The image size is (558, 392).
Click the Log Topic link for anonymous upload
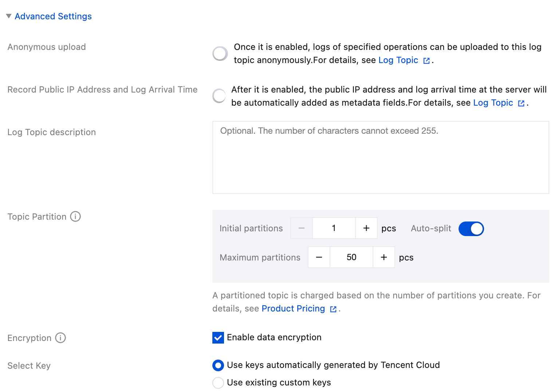pyautogui.click(x=398, y=60)
